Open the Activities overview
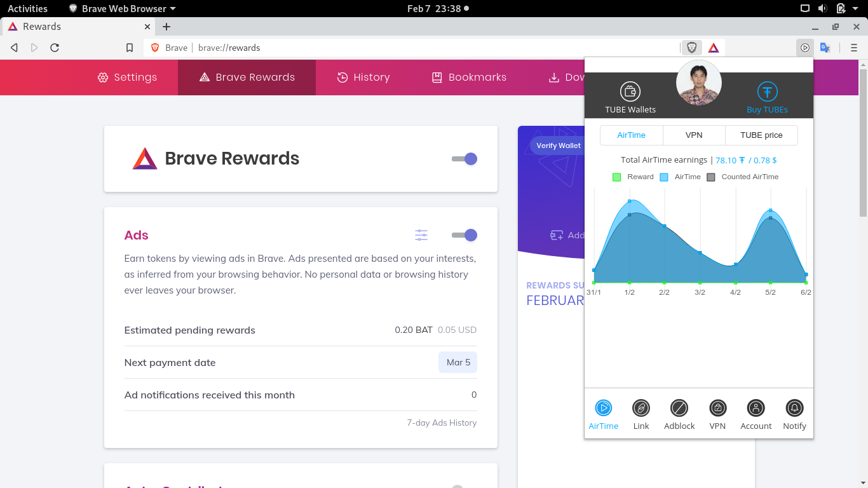 [27, 8]
